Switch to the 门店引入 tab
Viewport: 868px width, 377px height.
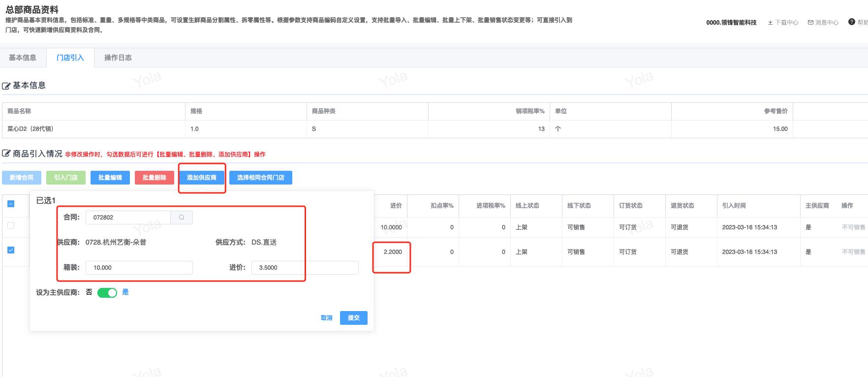pyautogui.click(x=70, y=58)
